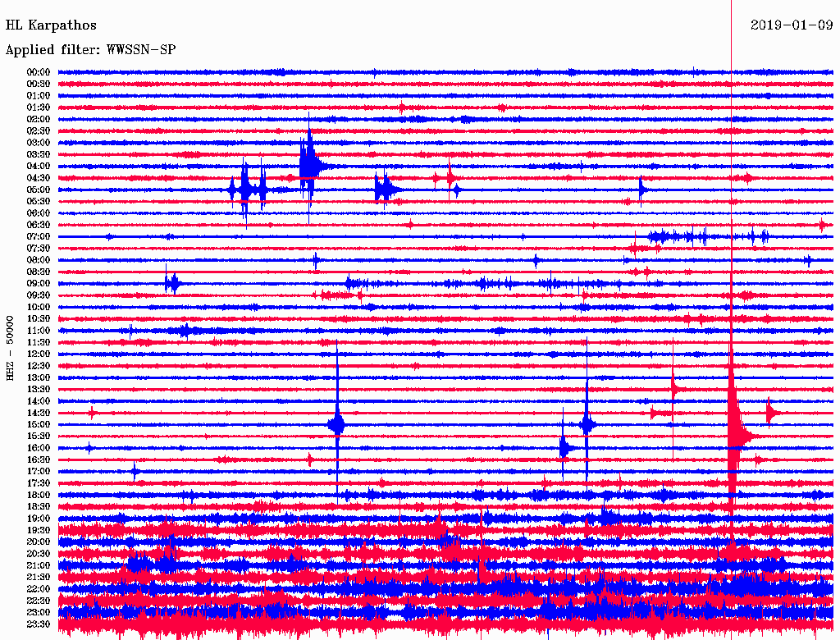The height and width of the screenshot is (640, 840).
Task: Click the "09:00" time row label
Action: coord(39,284)
